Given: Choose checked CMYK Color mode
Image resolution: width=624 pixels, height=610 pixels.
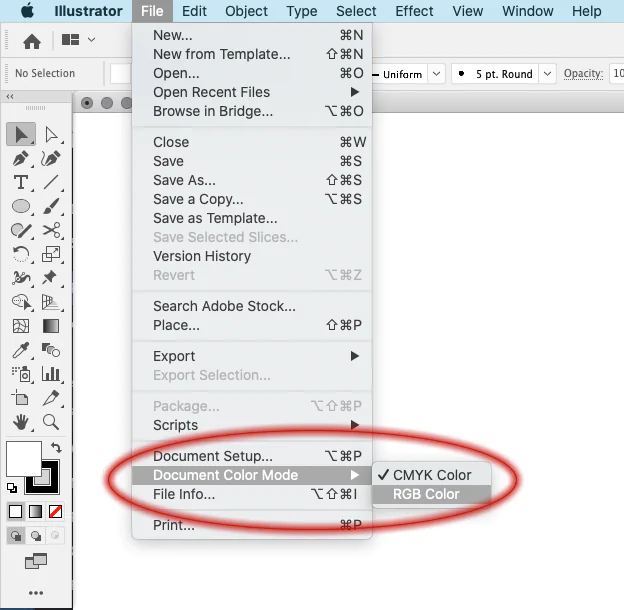Looking at the screenshot, I should click(x=431, y=475).
